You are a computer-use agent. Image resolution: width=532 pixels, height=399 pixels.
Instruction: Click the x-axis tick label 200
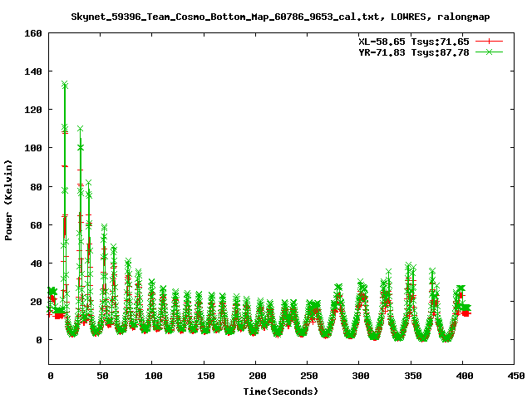(257, 376)
